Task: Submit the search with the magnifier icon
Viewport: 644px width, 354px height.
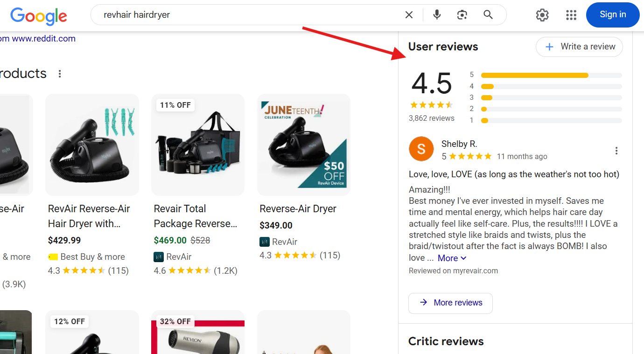Action: point(488,14)
